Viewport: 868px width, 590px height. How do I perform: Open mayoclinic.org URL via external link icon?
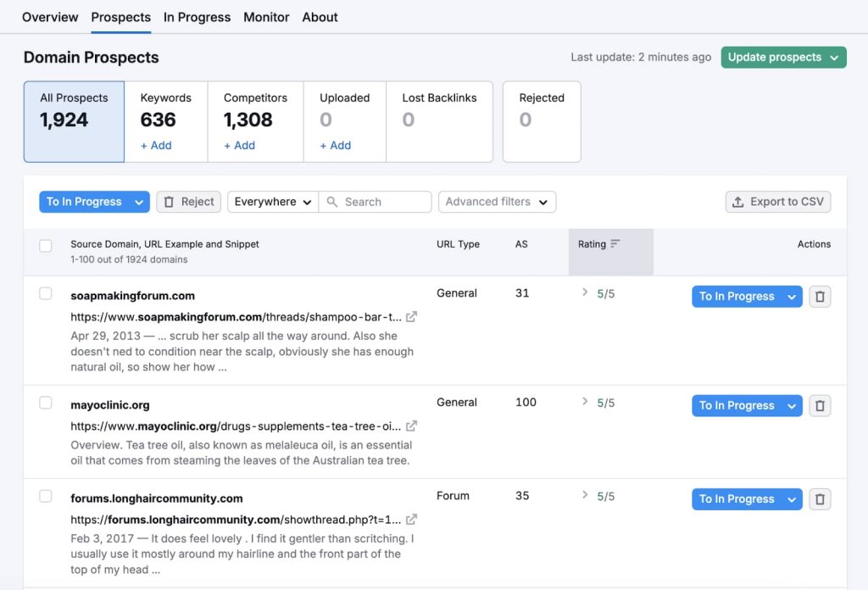point(412,426)
